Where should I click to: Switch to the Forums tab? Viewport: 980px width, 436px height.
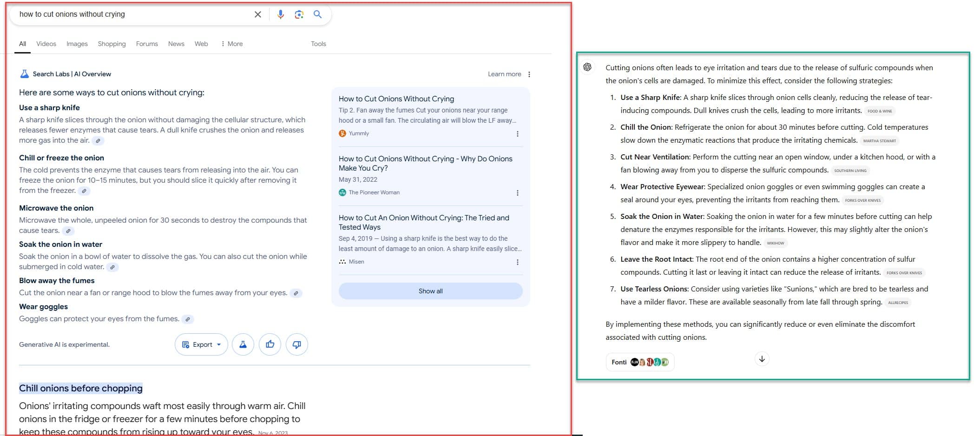click(147, 44)
